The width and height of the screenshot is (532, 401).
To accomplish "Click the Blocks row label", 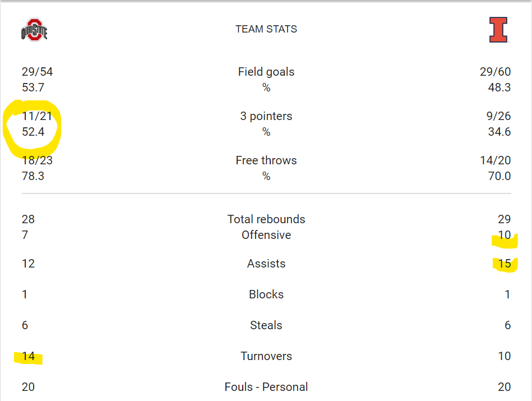I will click(266, 294).
